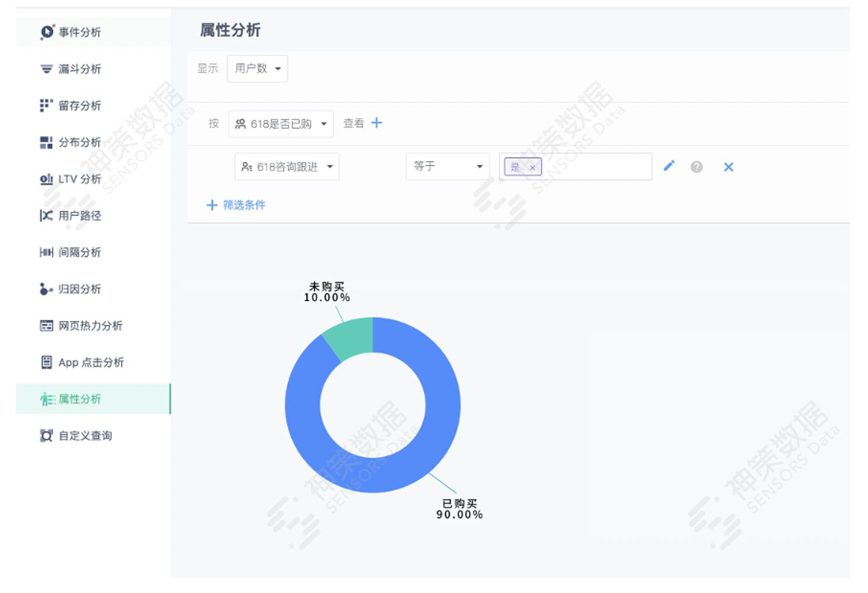Open the 用户数 display dropdown

pyautogui.click(x=257, y=68)
